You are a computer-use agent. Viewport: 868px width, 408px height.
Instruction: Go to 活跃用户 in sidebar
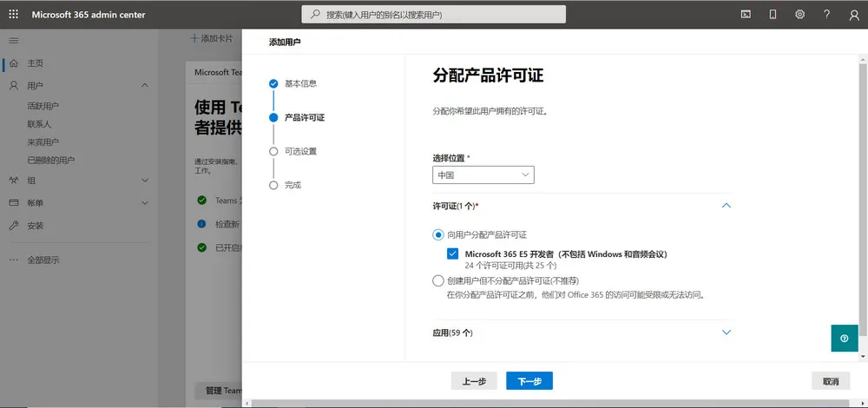43,106
